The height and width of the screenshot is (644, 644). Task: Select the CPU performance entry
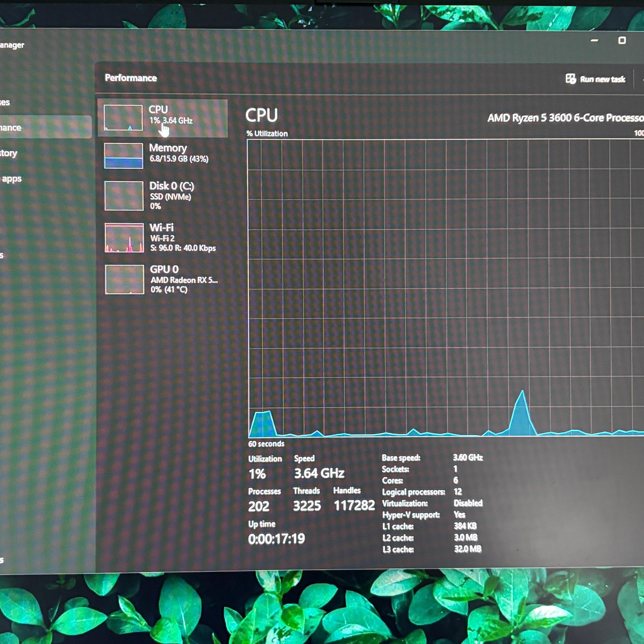point(163,118)
